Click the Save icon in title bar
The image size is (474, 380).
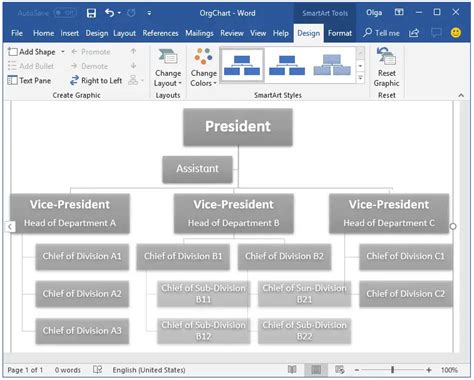coord(91,13)
